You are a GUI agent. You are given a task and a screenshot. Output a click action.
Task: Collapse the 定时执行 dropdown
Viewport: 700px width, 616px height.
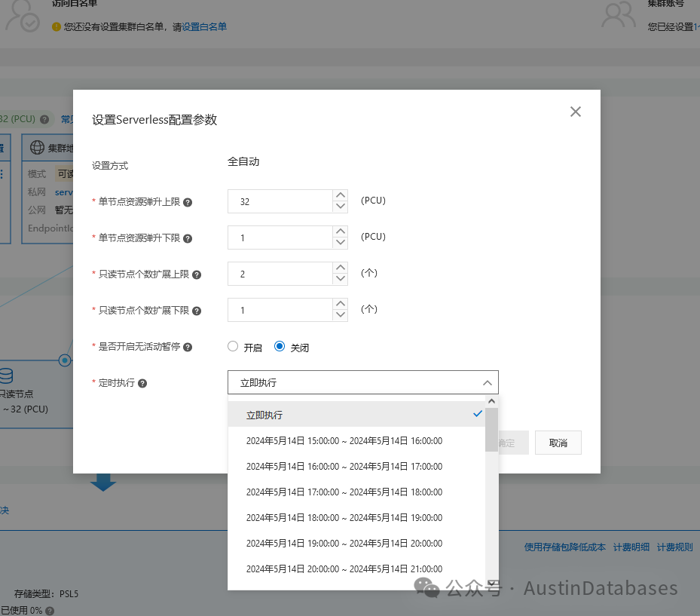click(x=487, y=383)
